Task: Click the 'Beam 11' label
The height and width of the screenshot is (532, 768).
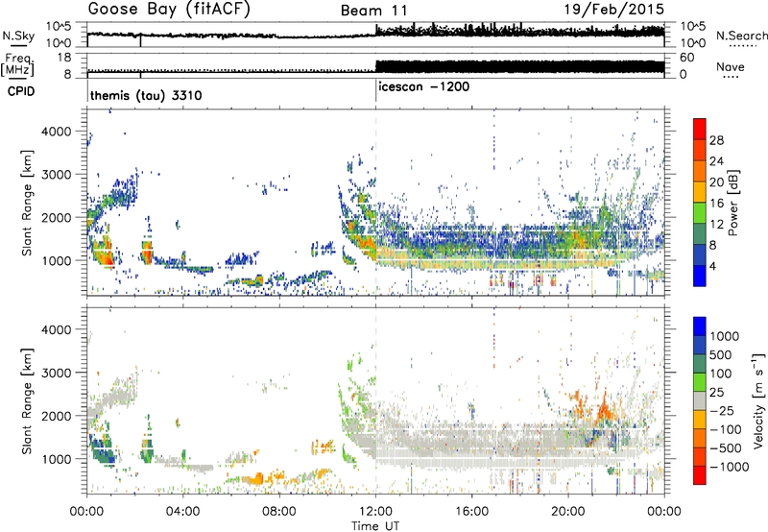Action: 374,11
